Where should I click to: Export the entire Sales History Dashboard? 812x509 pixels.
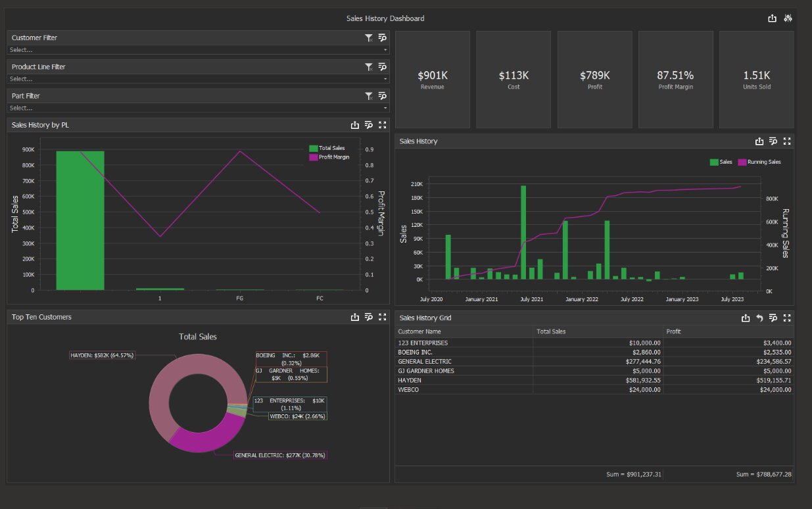(x=773, y=18)
